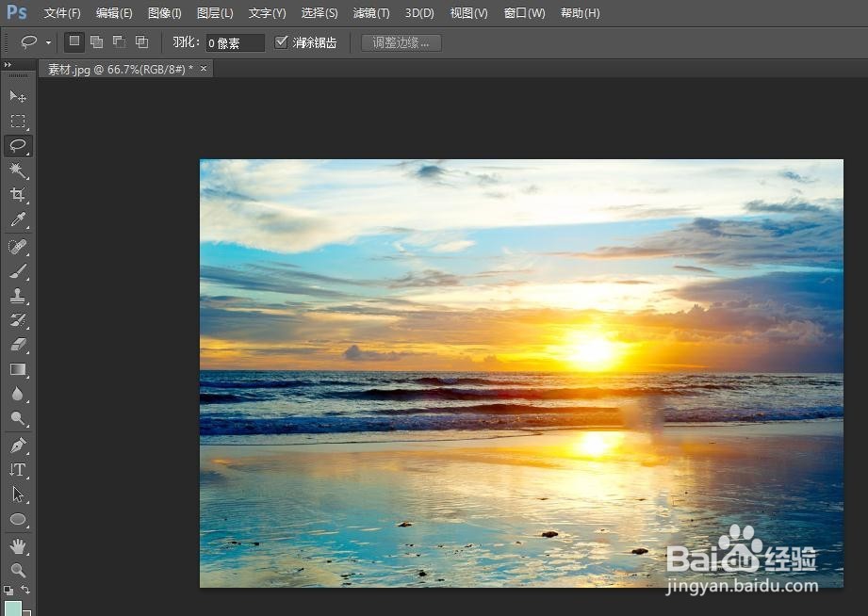Open the 帮助(H) menu
This screenshot has width=868, height=616.
581,13
